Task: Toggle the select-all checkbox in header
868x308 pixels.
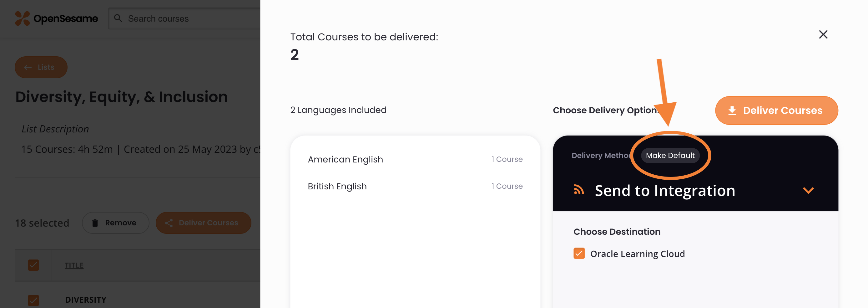Action: coord(33,265)
